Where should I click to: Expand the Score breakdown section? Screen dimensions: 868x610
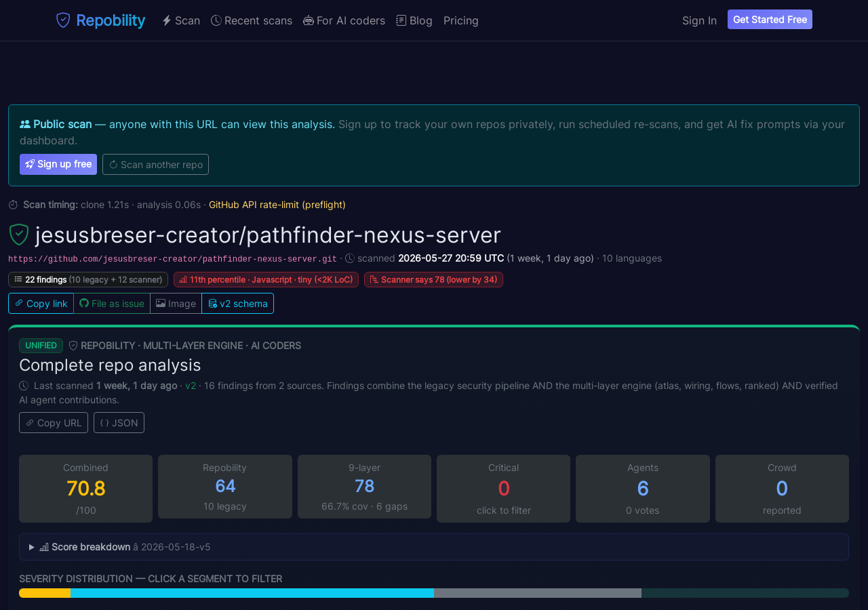[x=434, y=547]
